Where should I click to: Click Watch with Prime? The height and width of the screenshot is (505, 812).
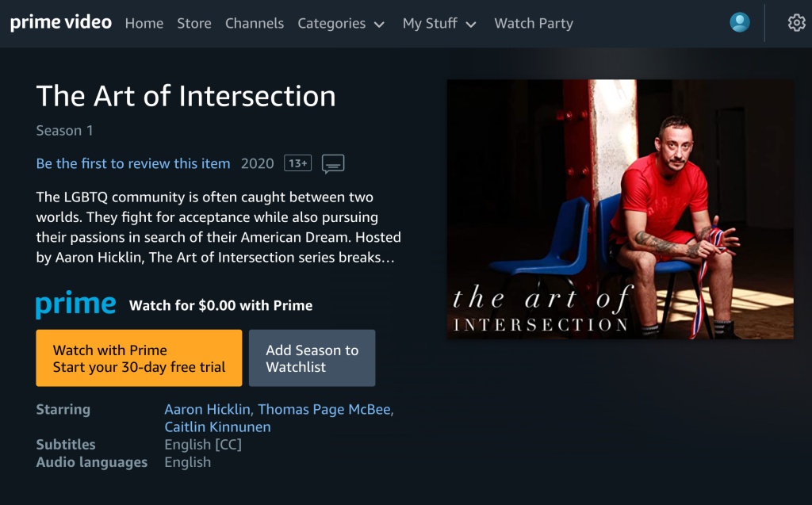[139, 358]
